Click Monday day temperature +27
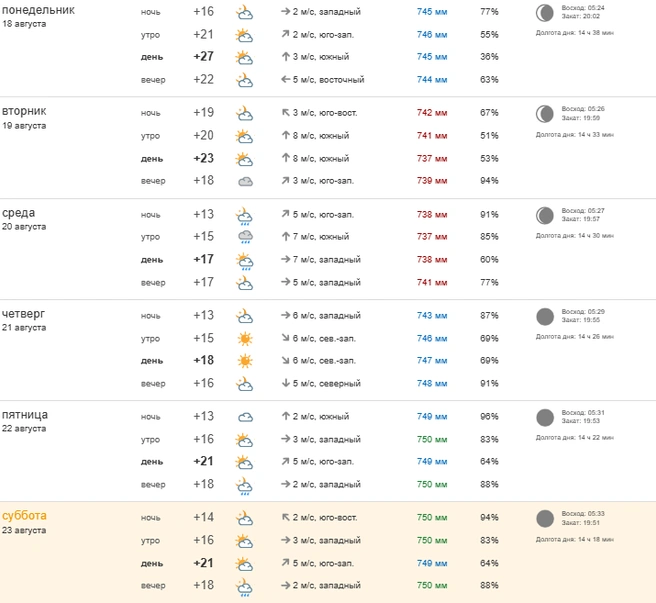The width and height of the screenshot is (656, 603). [x=204, y=56]
